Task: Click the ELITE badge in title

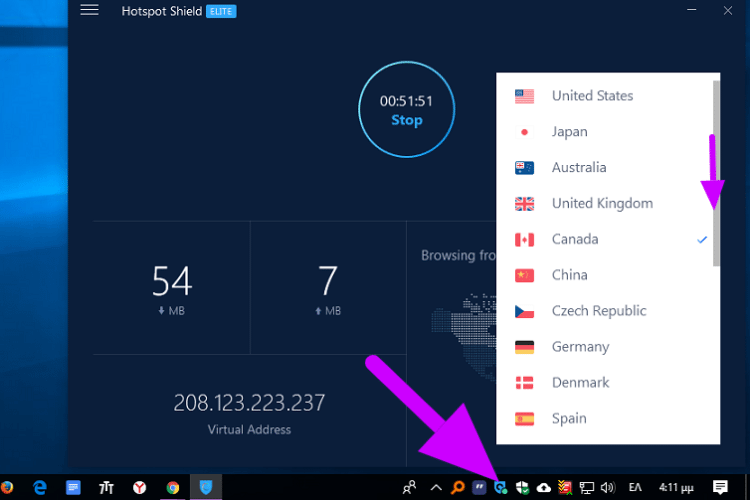Action: 221,11
